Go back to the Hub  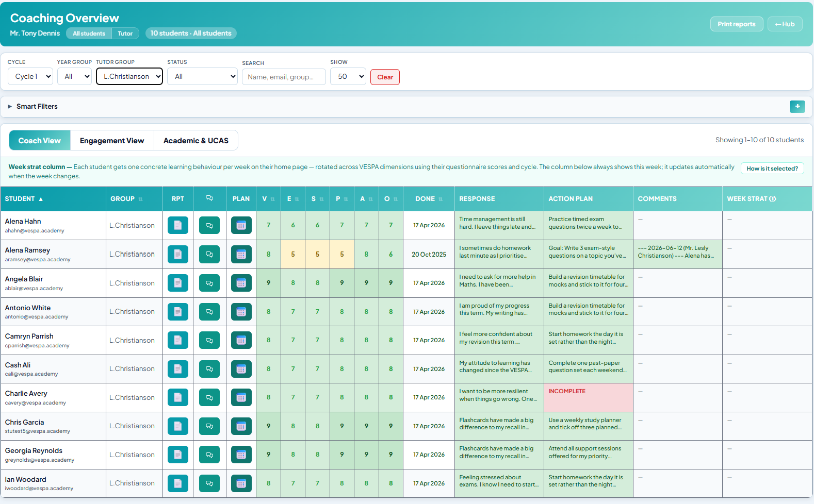coord(785,24)
